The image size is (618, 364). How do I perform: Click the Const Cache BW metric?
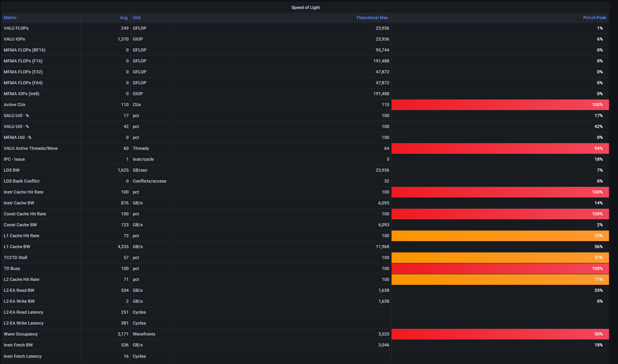pos(20,225)
